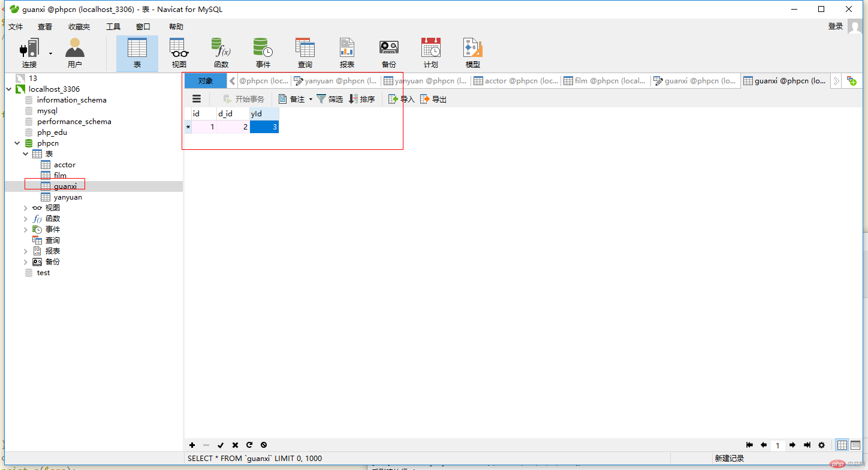Open the 事件 events toolbar button
The image size is (868, 470).
(x=263, y=53)
